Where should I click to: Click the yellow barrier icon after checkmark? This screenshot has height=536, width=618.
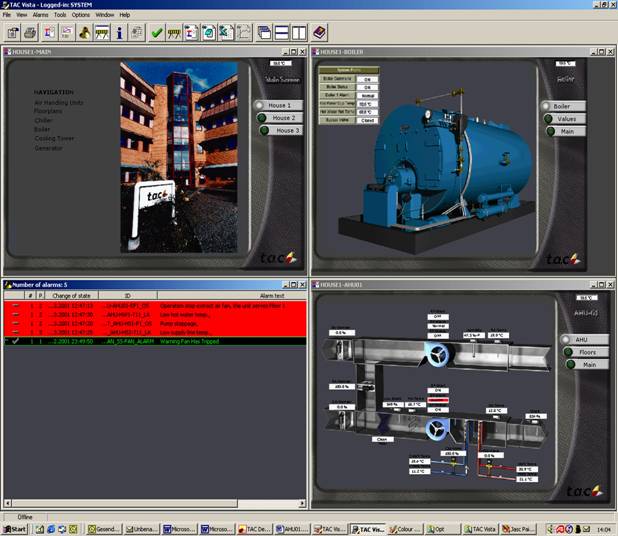click(x=174, y=33)
